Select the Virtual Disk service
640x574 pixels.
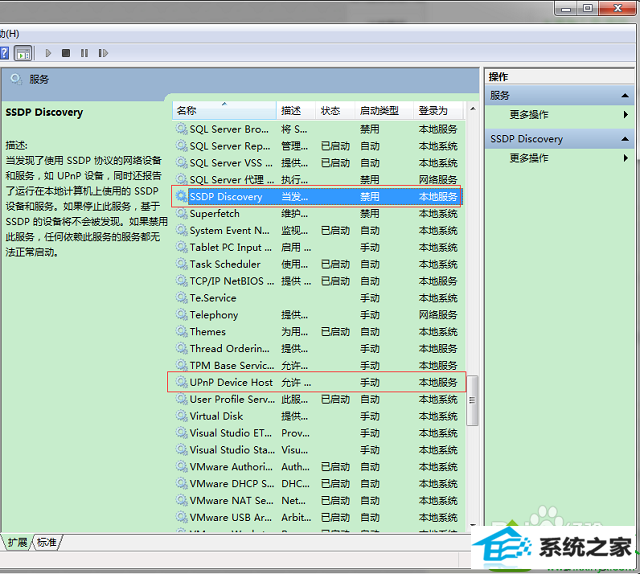(x=318, y=416)
